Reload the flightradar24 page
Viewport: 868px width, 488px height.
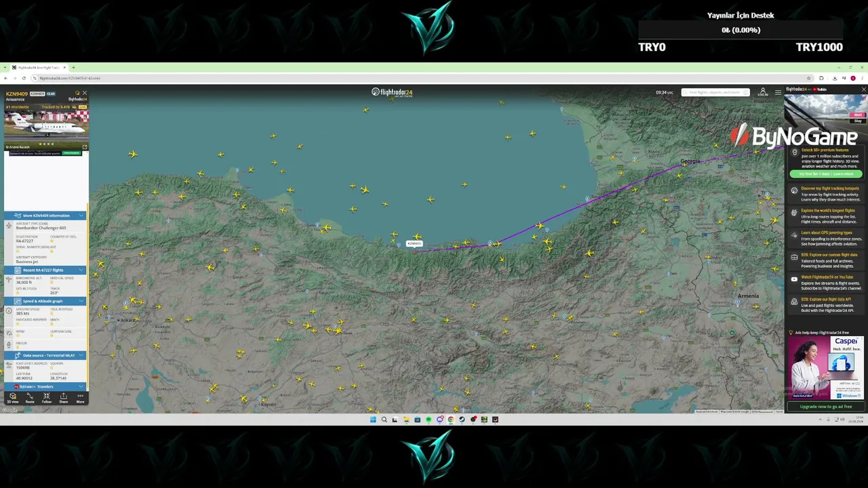pos(24,78)
